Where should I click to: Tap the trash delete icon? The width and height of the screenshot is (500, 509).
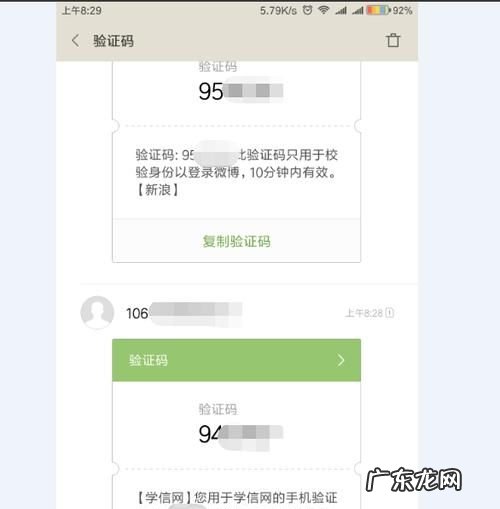tap(393, 40)
